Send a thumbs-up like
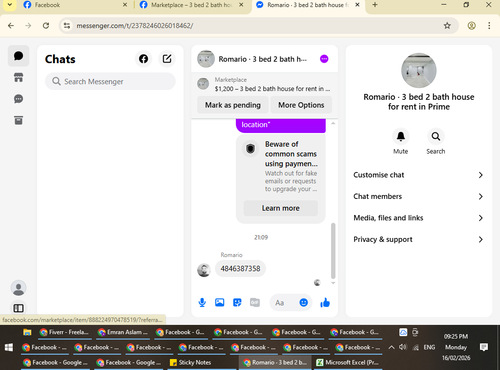The height and width of the screenshot is (370, 500). pyautogui.click(x=325, y=302)
